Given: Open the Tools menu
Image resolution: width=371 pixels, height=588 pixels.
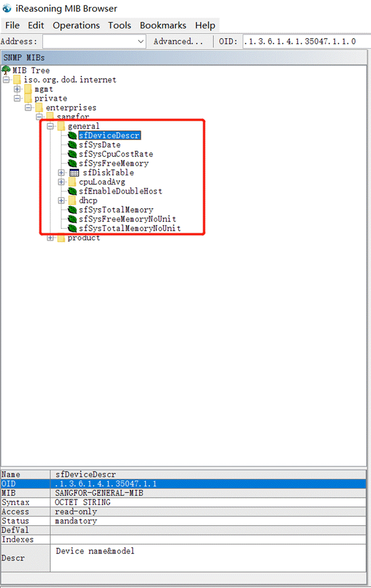Looking at the screenshot, I should [x=120, y=25].
